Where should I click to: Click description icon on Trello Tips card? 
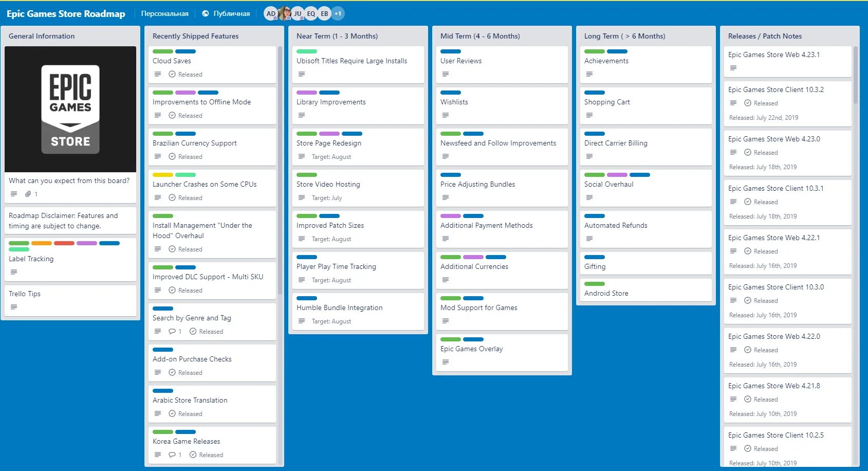14,307
